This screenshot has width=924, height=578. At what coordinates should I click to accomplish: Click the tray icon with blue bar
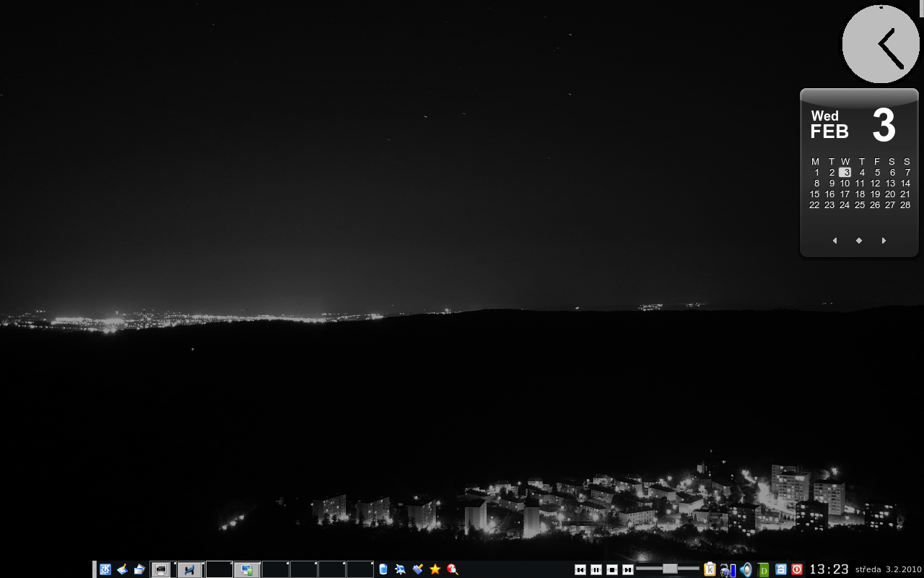[728, 570]
